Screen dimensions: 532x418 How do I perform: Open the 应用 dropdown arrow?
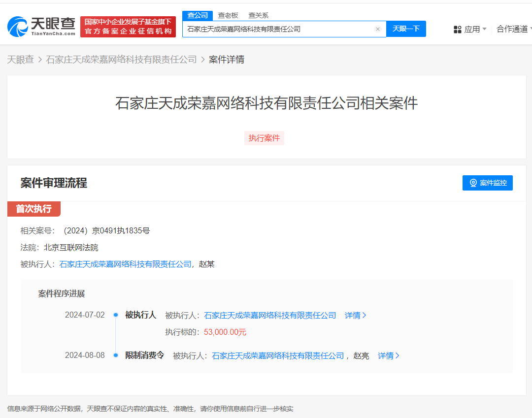tap(484, 29)
